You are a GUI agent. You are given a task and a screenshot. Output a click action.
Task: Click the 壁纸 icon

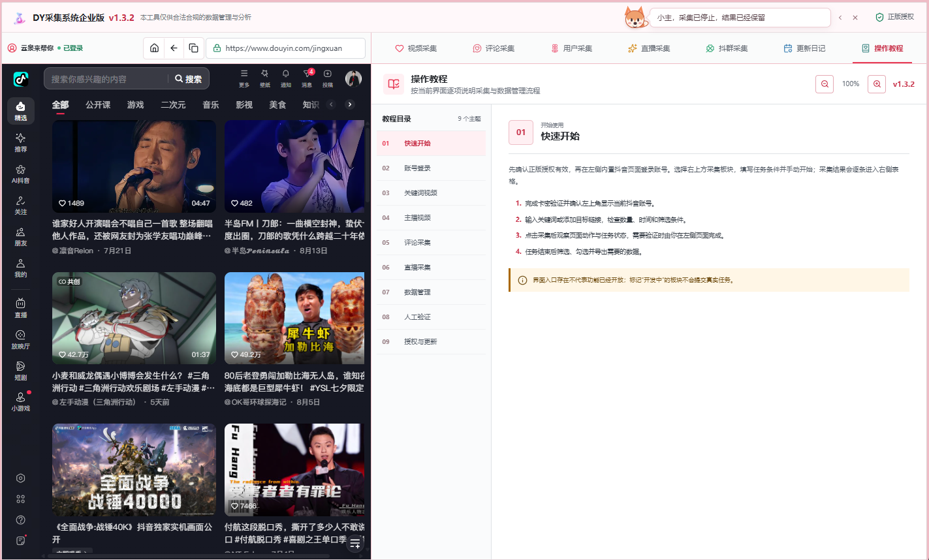point(265,78)
